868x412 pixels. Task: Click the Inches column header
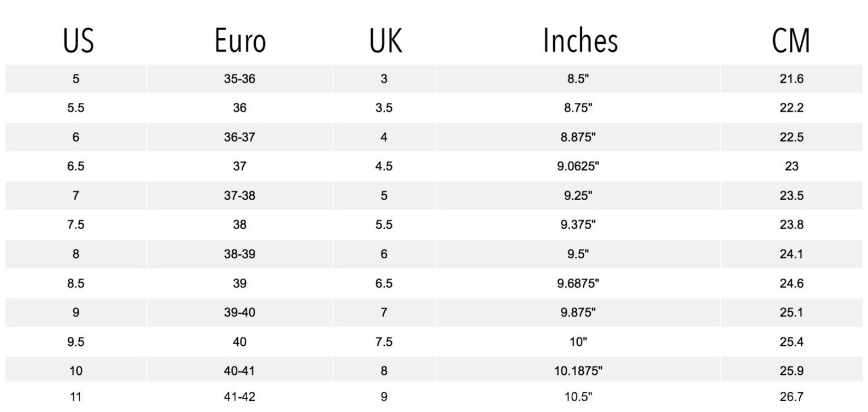coord(580,40)
